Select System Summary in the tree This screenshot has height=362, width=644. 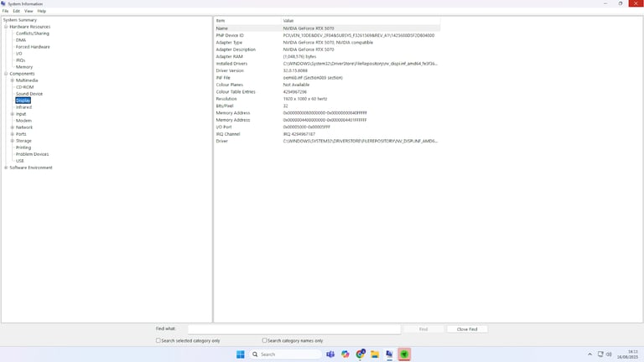(x=20, y=20)
